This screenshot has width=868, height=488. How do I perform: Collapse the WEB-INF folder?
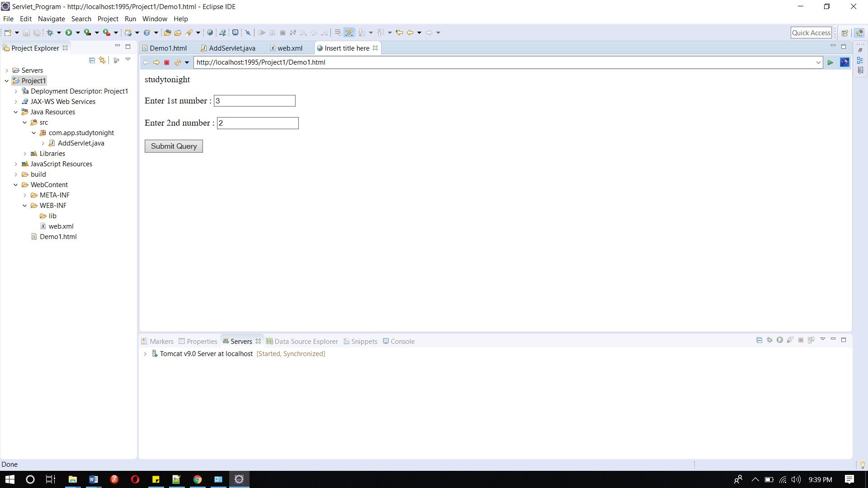point(25,206)
